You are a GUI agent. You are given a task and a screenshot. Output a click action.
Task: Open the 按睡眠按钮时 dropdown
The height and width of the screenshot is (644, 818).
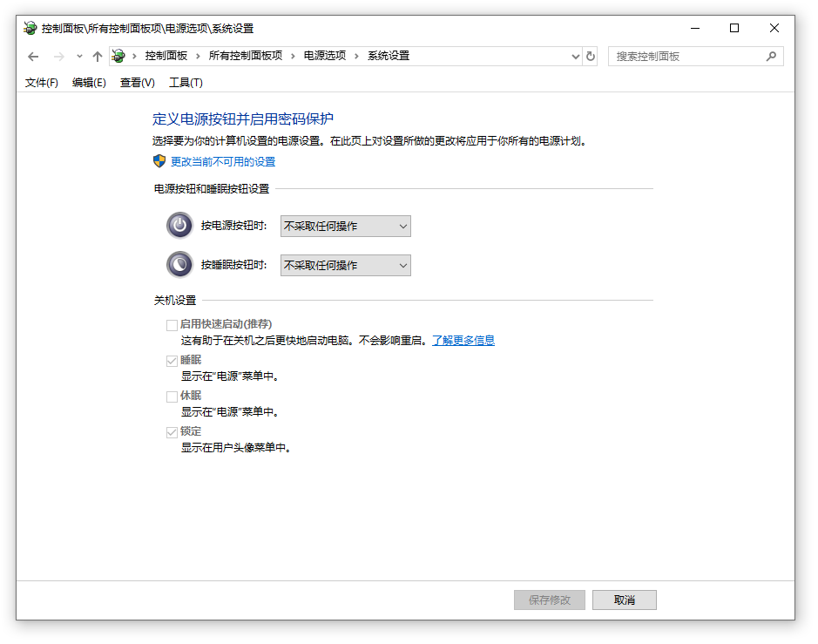click(345, 265)
